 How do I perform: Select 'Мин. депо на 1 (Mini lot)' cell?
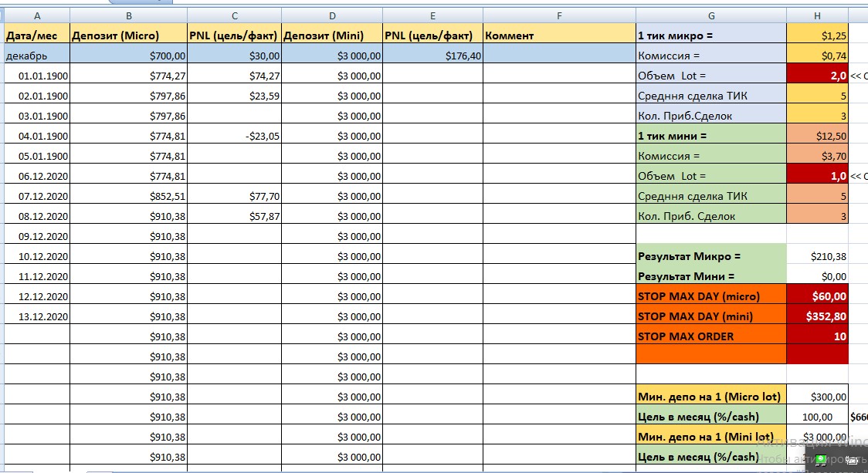point(711,435)
